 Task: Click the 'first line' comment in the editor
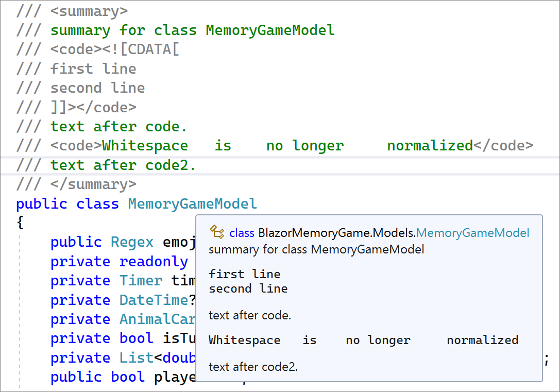click(x=94, y=69)
